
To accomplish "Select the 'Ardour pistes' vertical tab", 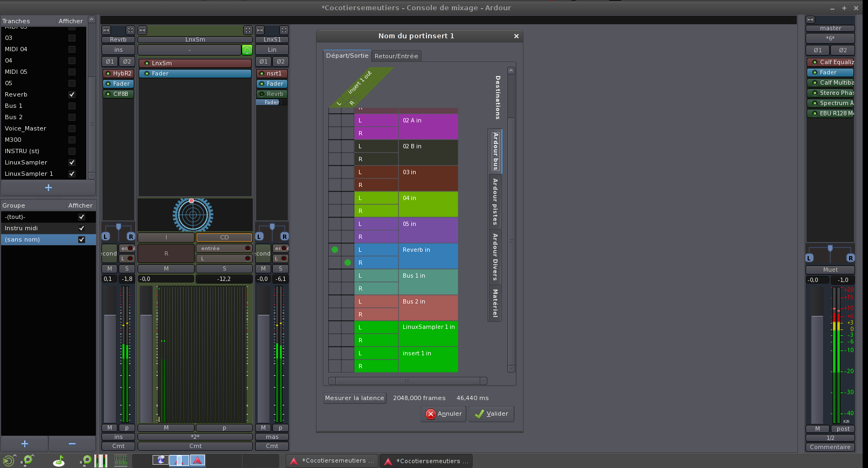I will [x=495, y=202].
